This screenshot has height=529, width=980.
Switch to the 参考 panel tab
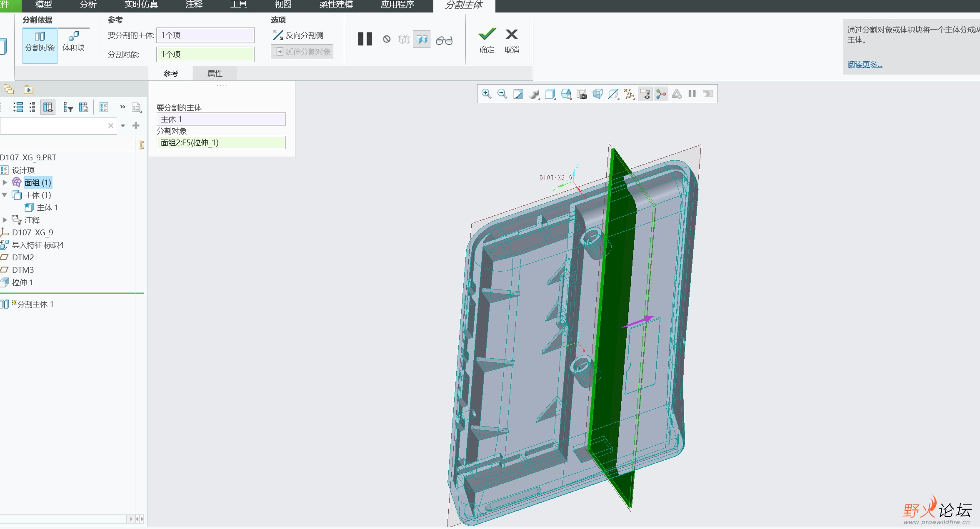point(171,74)
